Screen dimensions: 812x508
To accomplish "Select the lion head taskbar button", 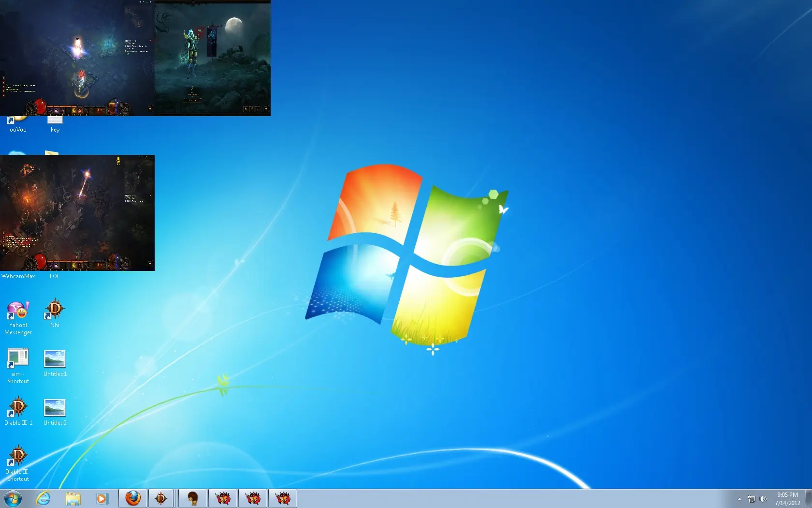I will [193, 498].
